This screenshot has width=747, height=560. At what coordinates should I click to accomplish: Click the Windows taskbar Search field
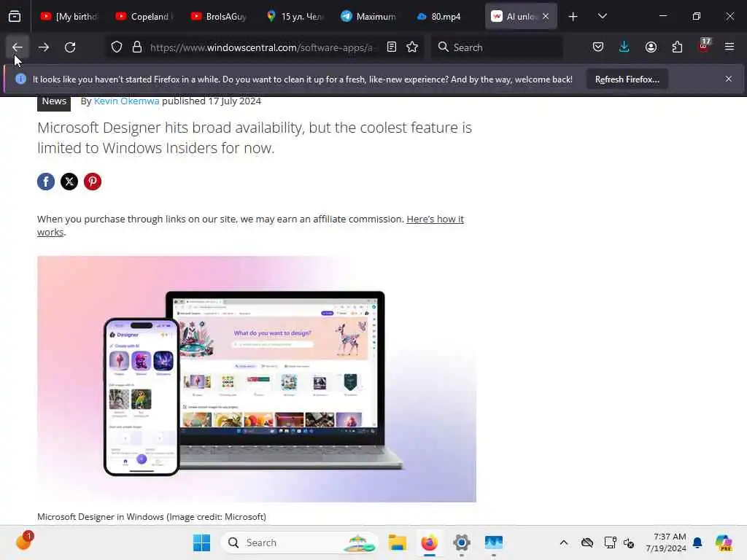(300, 542)
